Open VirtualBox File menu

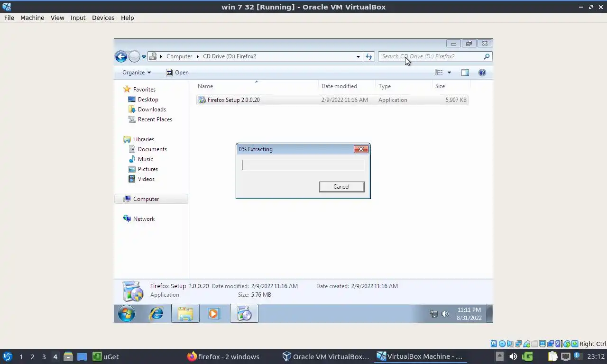[9, 18]
